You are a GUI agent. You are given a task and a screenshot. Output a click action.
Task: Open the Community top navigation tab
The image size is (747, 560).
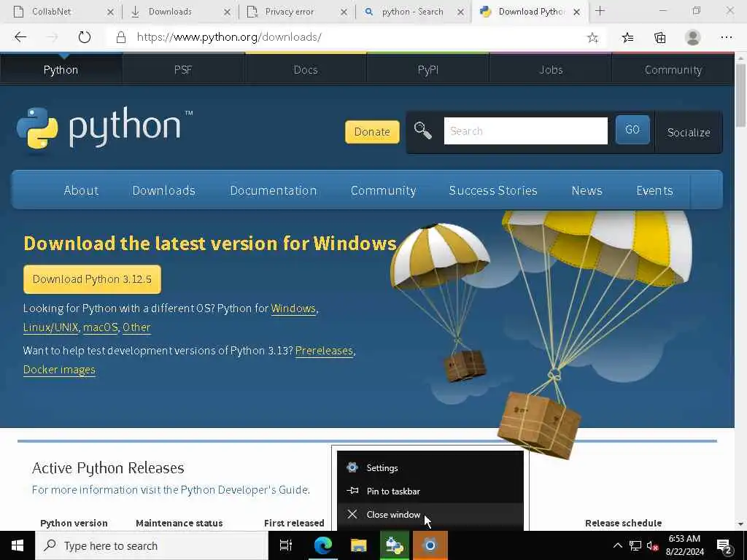tap(673, 69)
